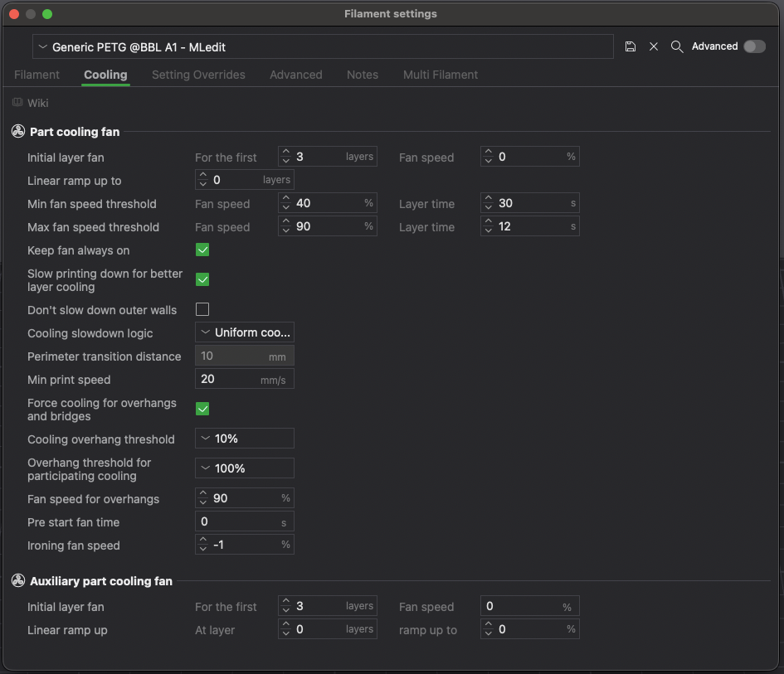Screen dimensions: 784x674
Task: Open Cooling overhang threshold 10% dropdown
Action: (x=245, y=439)
